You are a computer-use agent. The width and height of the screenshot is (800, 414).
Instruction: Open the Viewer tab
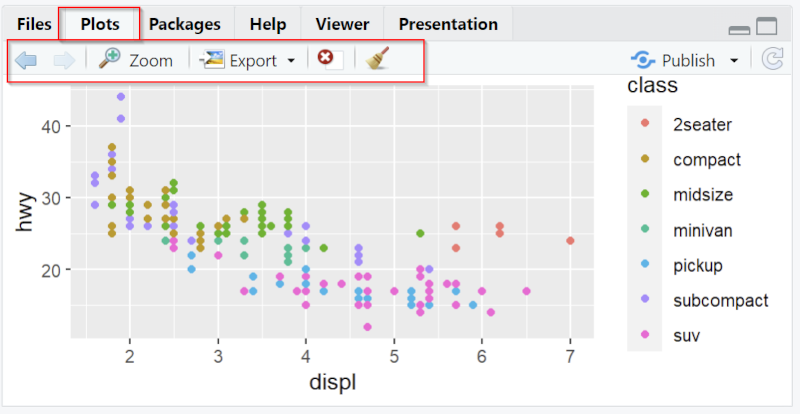[x=342, y=24]
